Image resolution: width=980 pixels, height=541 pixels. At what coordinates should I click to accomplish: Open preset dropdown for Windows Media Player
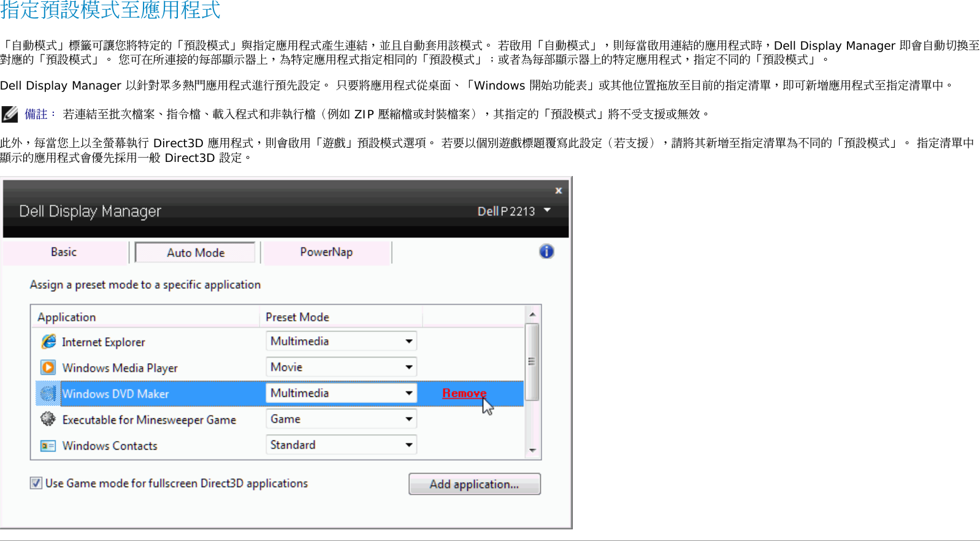point(342,367)
